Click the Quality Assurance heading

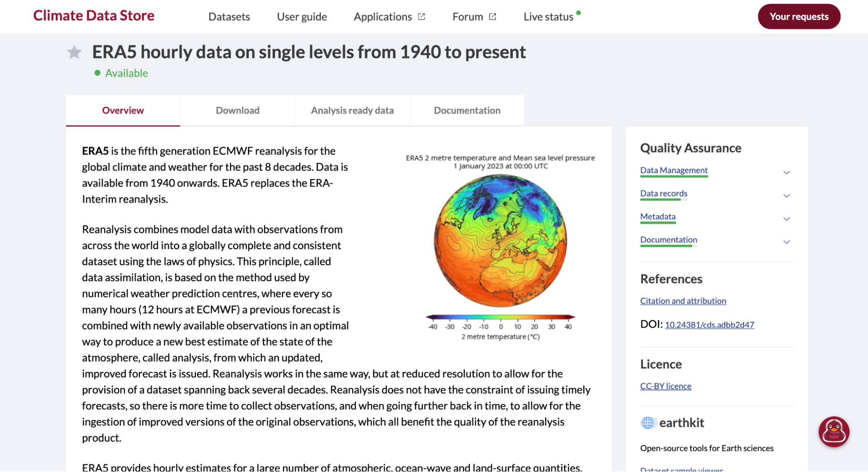pos(690,148)
